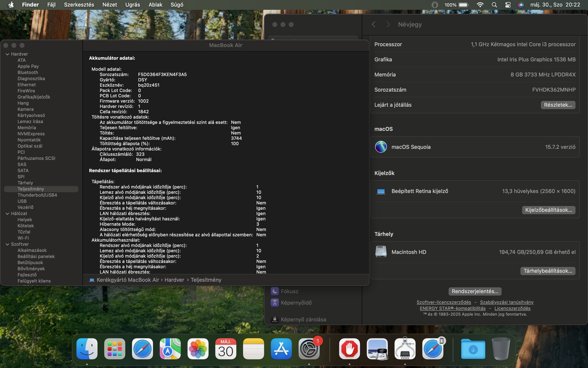Select USB in the hardware sidebar

pos(22,201)
